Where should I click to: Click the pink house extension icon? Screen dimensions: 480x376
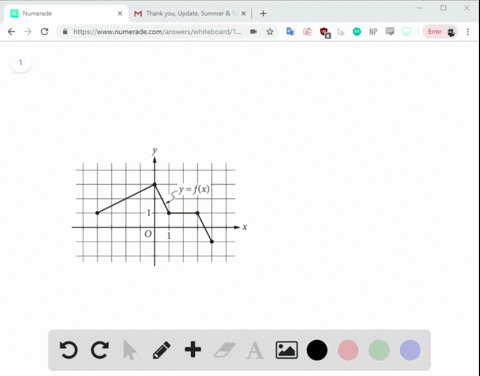[x=307, y=32]
